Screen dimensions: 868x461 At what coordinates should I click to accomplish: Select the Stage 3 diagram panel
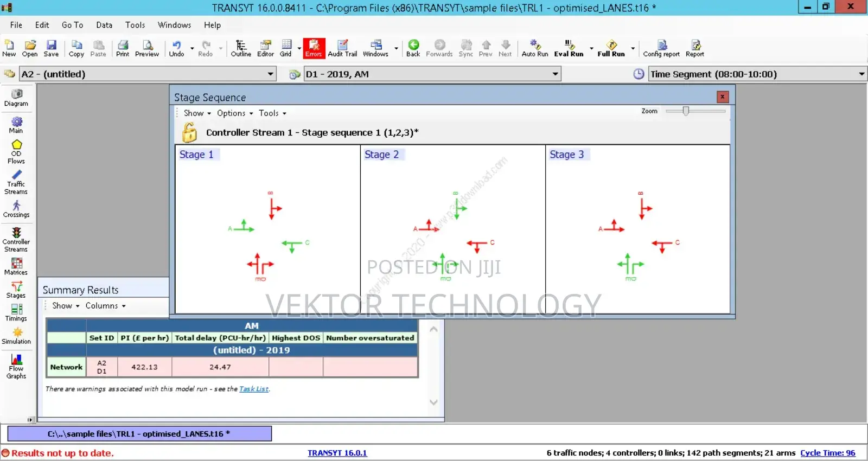pos(637,228)
